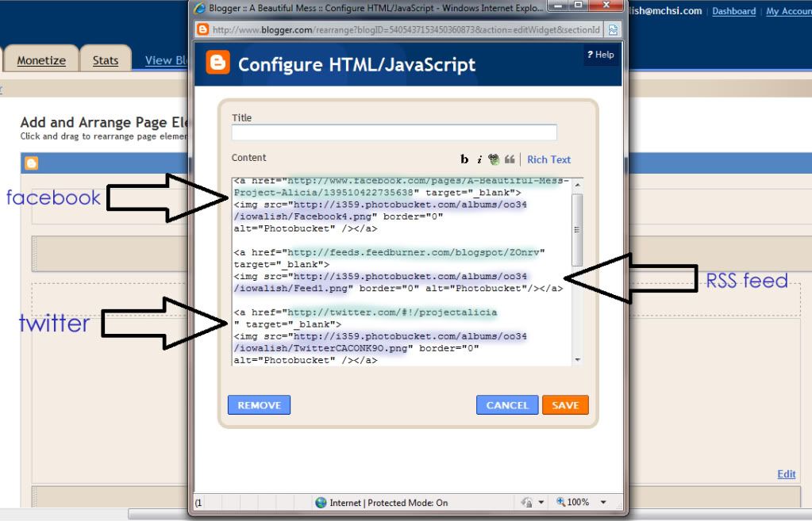The image size is (812, 521).
Task: Click the zoom magnifier icon in the status bar
Action: (560, 502)
